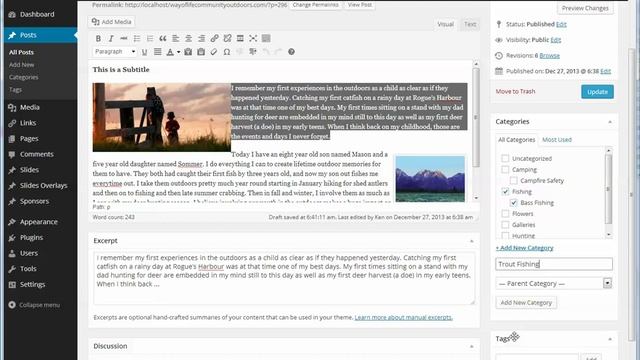The image size is (640, 360).
Task: Check the Galleries category
Action: pyautogui.click(x=505, y=224)
